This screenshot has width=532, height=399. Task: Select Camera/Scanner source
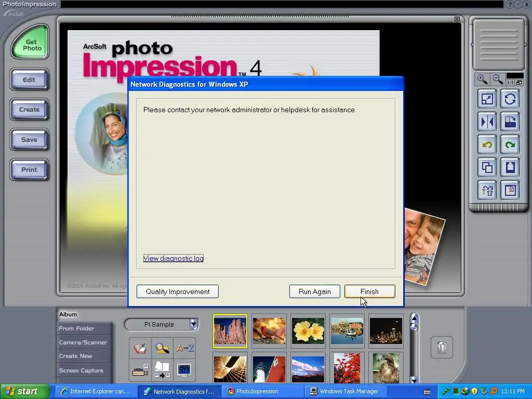point(84,342)
